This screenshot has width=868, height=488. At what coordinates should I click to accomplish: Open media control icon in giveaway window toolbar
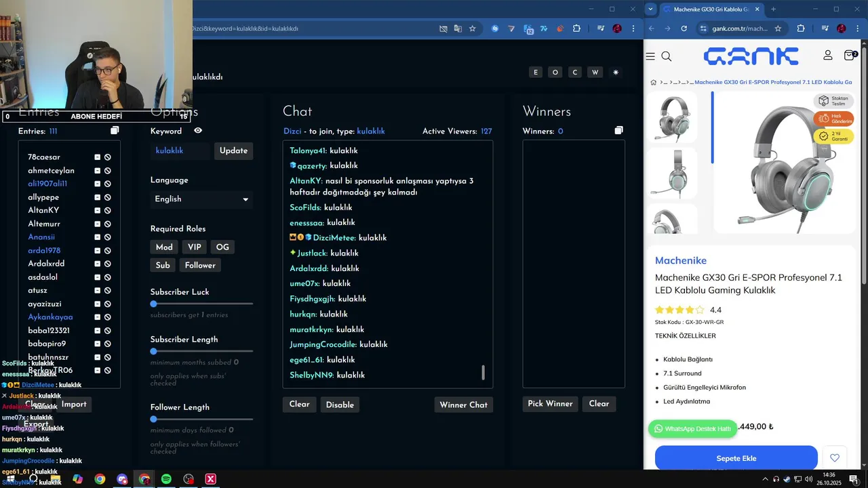[600, 28]
